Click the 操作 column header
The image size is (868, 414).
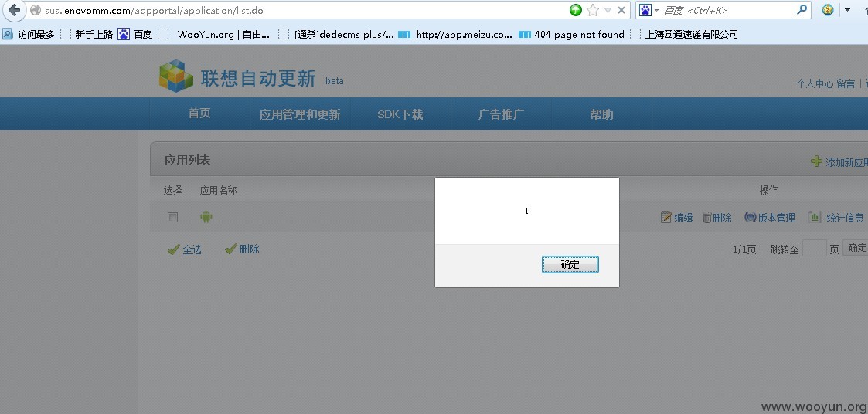[768, 191]
